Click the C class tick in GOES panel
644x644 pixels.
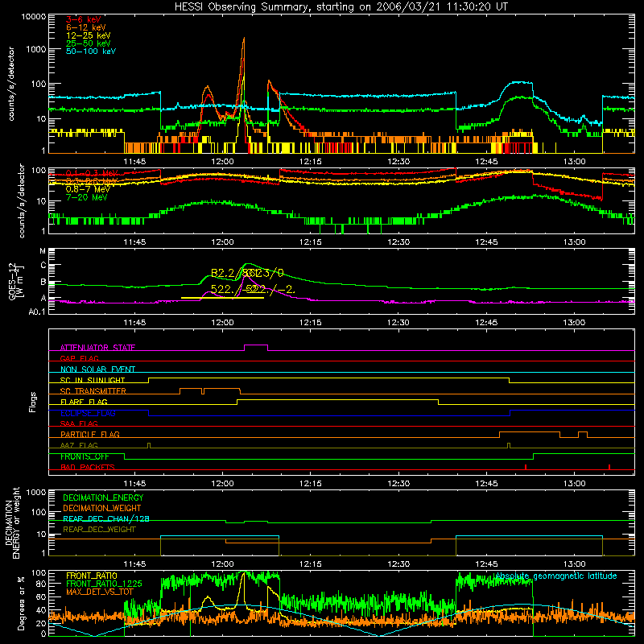[x=43, y=266]
